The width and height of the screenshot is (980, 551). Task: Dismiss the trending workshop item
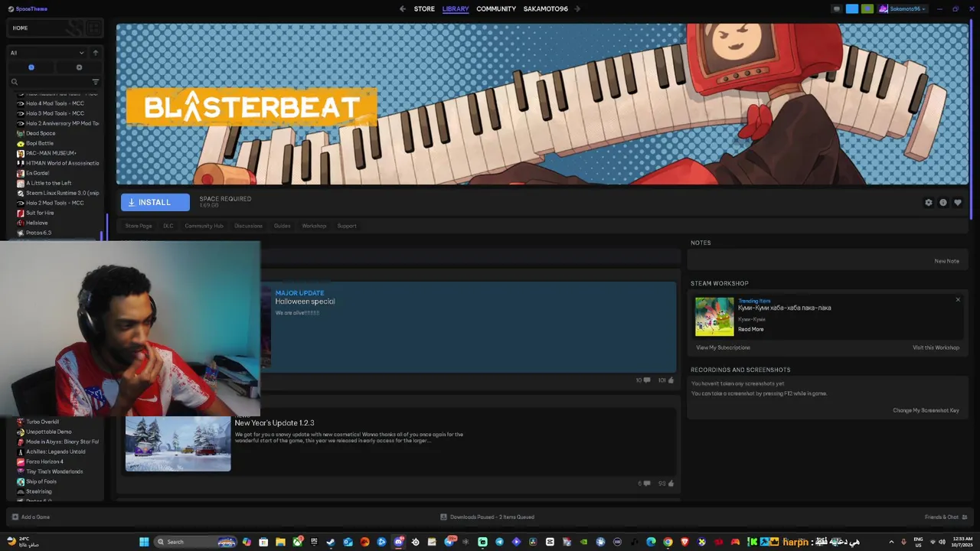coord(958,299)
